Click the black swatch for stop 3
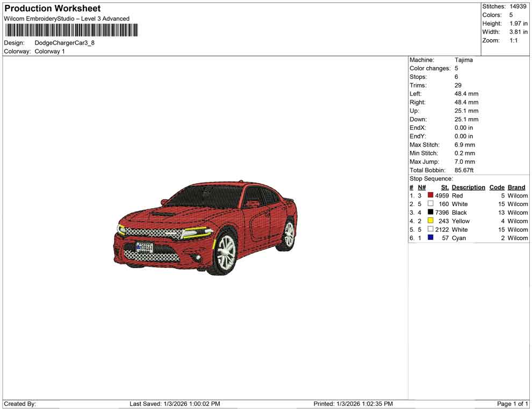 (x=430, y=213)
